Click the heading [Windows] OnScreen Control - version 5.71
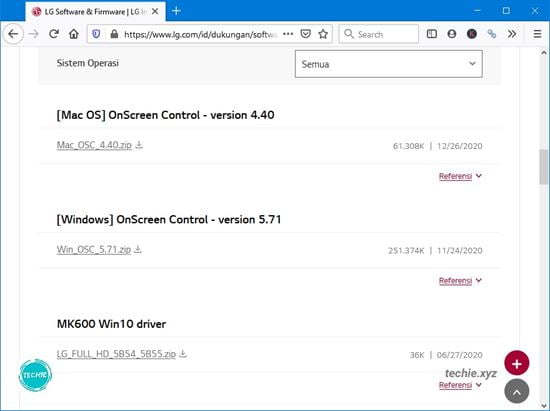 (x=169, y=220)
